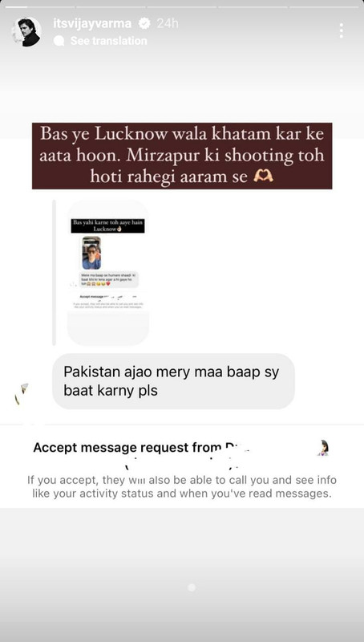Tap the man's photo inside embedded story
This screenshot has height=642, width=364.
(x=91, y=253)
